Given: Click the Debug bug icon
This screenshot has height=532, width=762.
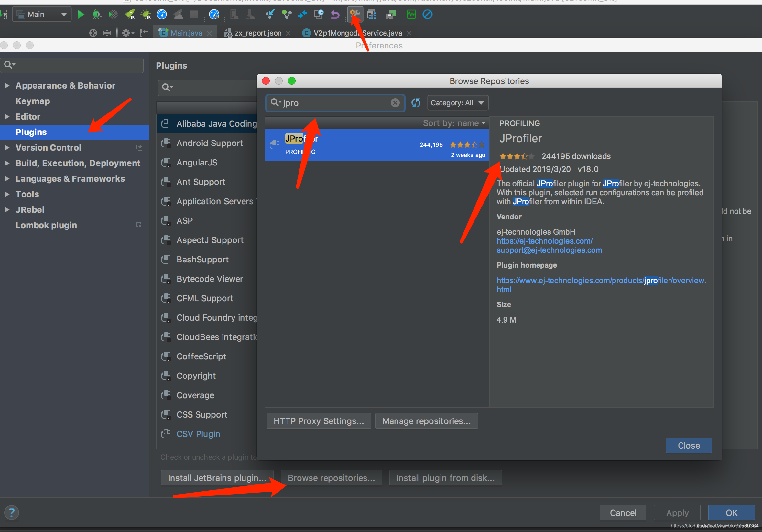Looking at the screenshot, I should pos(97,14).
